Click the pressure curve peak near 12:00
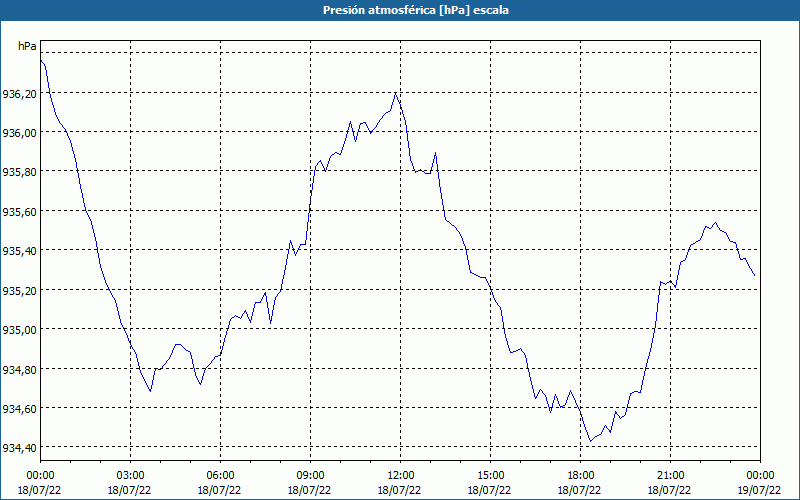Viewport: 800px width, 500px height. click(x=395, y=93)
